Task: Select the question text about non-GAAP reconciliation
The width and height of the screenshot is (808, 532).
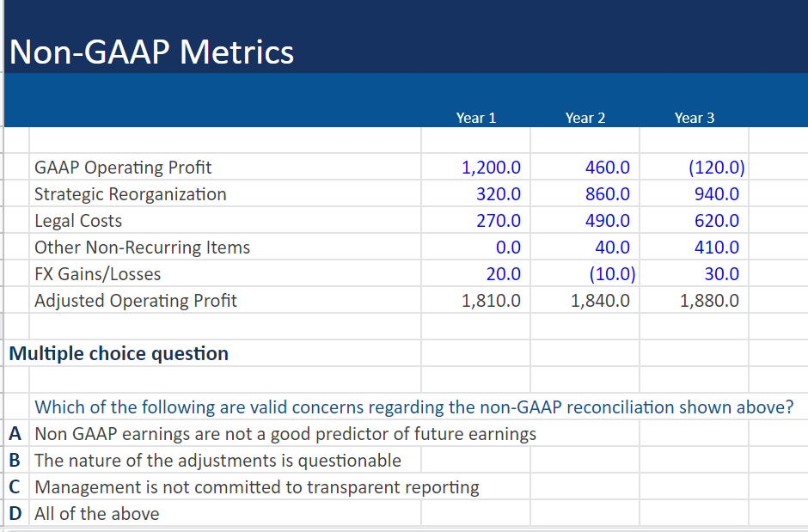Action: pyautogui.click(x=413, y=407)
